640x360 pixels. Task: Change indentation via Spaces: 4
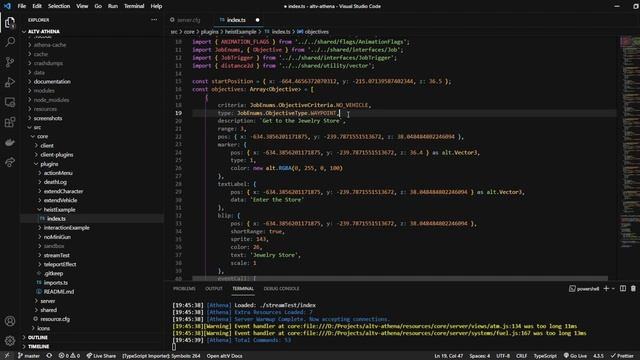coord(480,356)
